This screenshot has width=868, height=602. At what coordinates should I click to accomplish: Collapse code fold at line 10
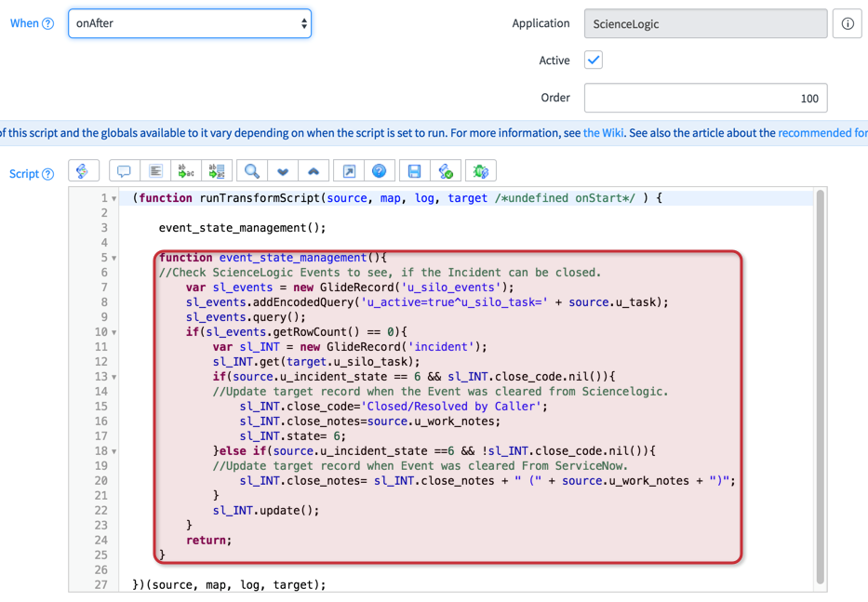click(114, 332)
